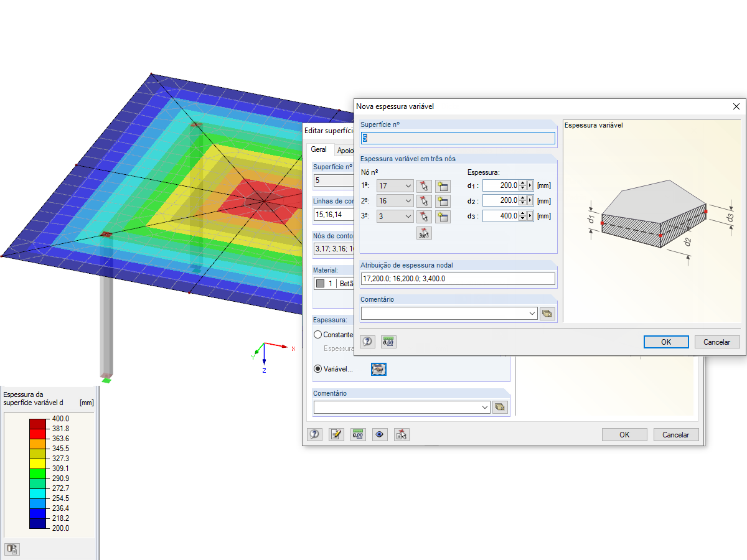The image size is (747, 560).
Task: Close the Nova espessura variável window
Action: click(x=736, y=106)
